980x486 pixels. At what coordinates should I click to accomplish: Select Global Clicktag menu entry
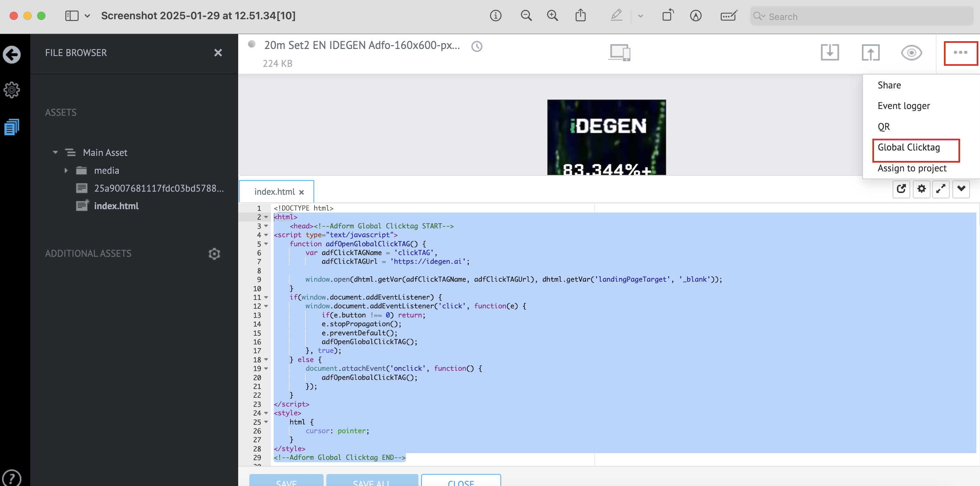pos(908,147)
